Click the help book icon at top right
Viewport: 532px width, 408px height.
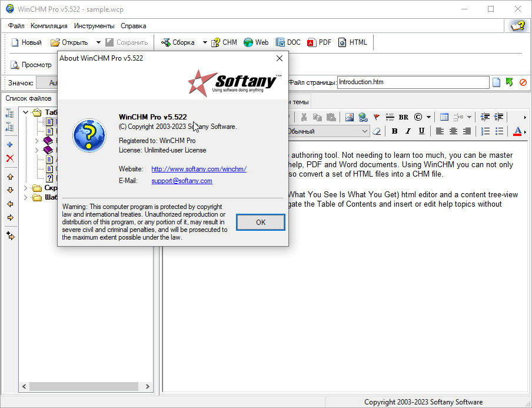(518, 26)
